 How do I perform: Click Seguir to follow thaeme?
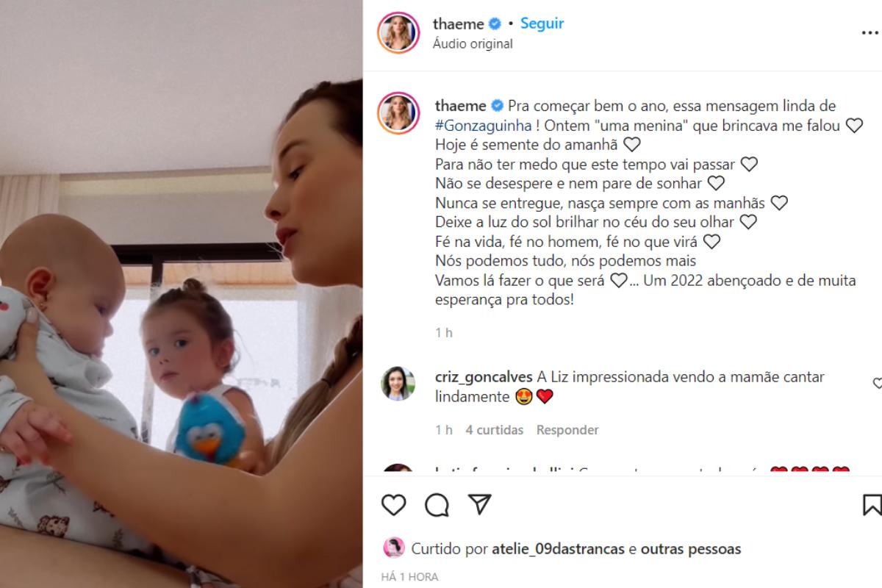point(542,24)
